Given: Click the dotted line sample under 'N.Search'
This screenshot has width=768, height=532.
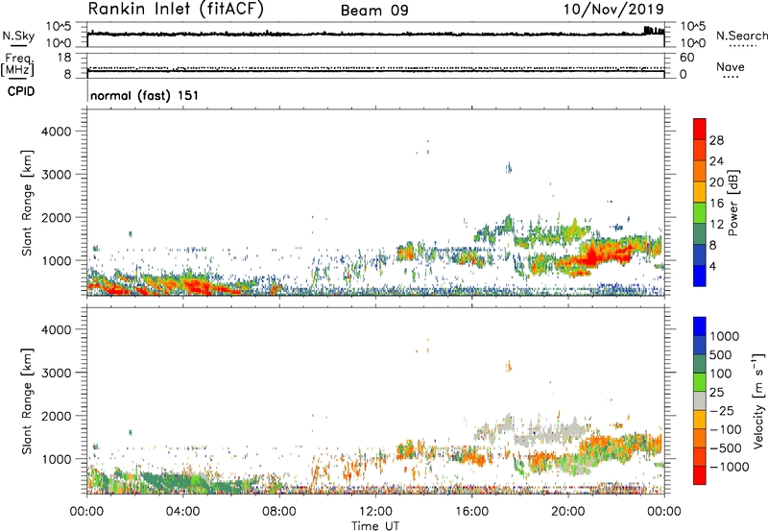Looking at the screenshot, I should pos(742,45).
